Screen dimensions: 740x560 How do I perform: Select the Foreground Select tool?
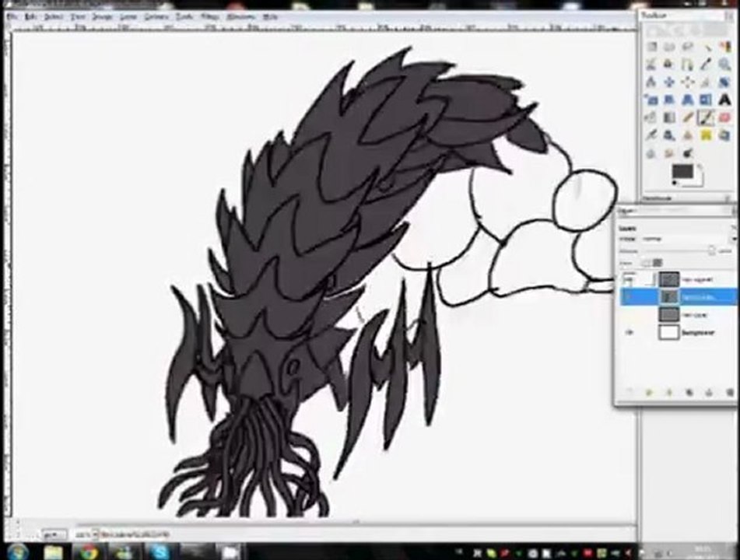(x=670, y=64)
